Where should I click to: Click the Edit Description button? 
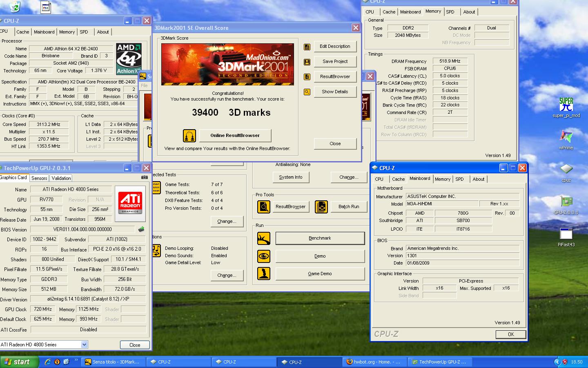[335, 47]
